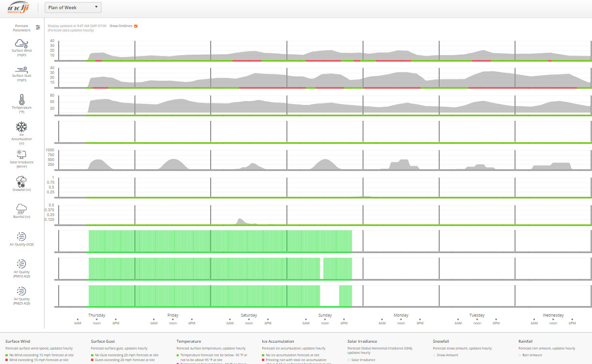This screenshot has height=364, width=592.
Task: Click the Rainfall cloud icon
Action: (x=22, y=208)
